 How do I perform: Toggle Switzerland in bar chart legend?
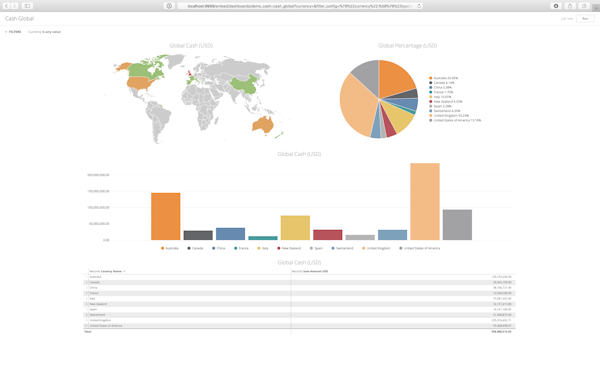click(x=342, y=248)
